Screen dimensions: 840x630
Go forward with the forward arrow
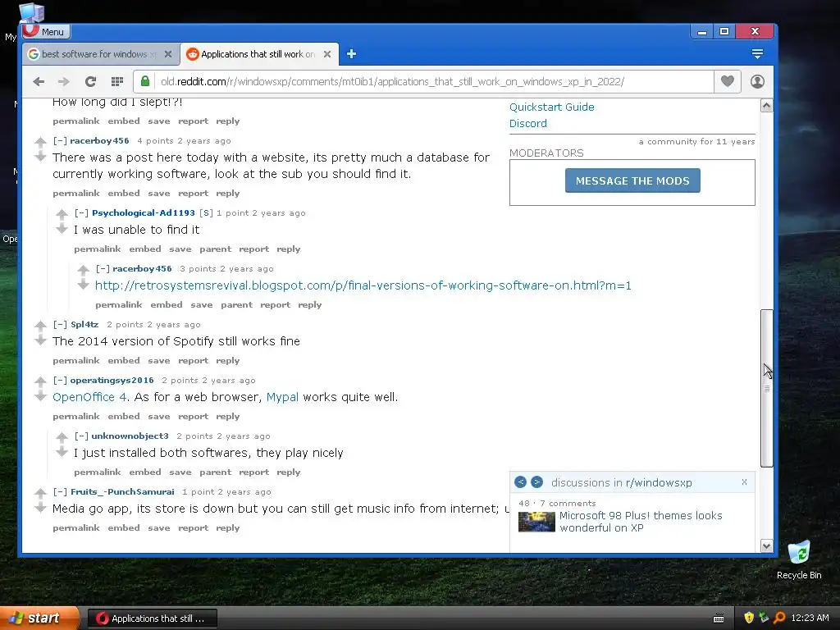(64, 81)
